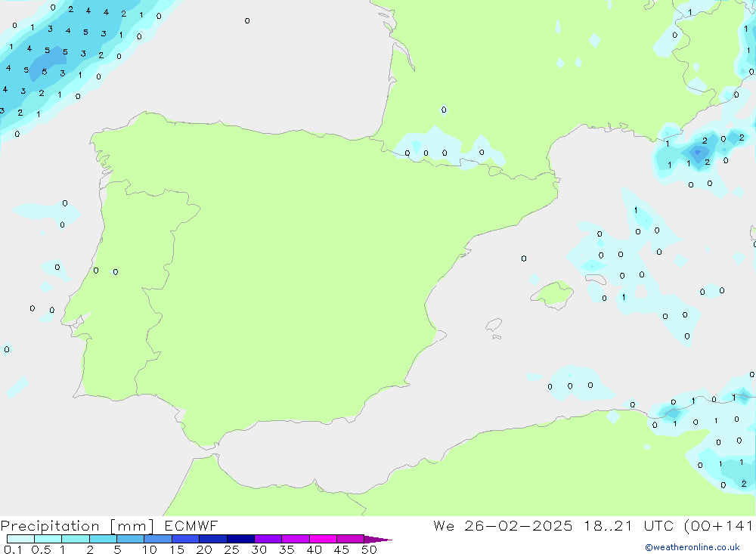Choose the 20–25 mm legend color swatch

click(213, 539)
